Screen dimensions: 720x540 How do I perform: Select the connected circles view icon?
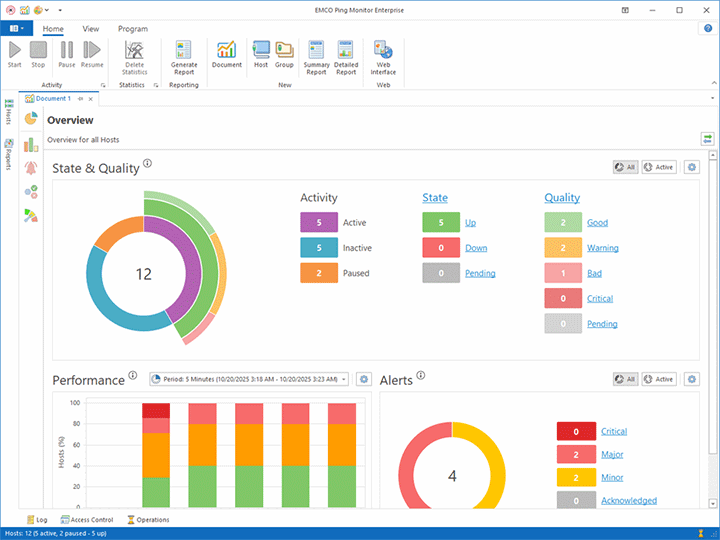click(31, 191)
